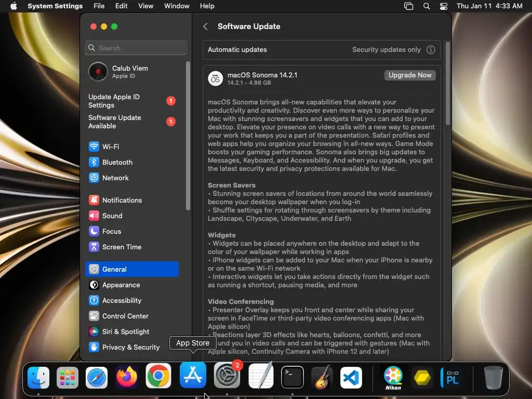Open the Edit menu
The width and height of the screenshot is (532, 399).
[121, 6]
